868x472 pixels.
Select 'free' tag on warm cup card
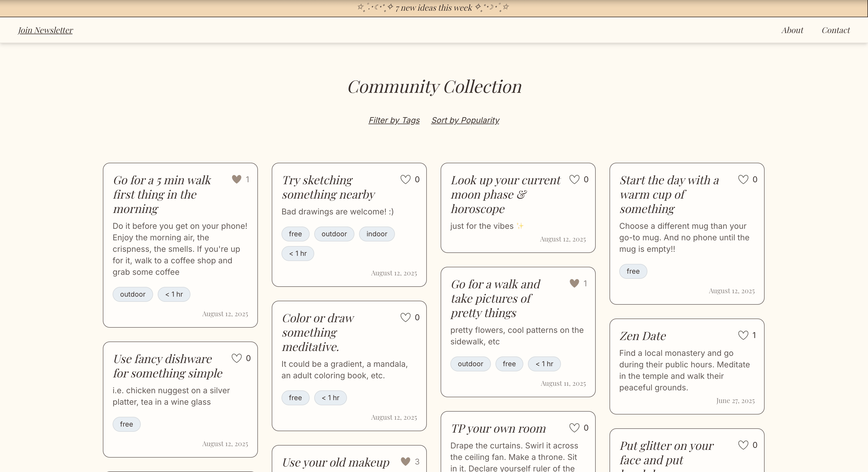(633, 271)
